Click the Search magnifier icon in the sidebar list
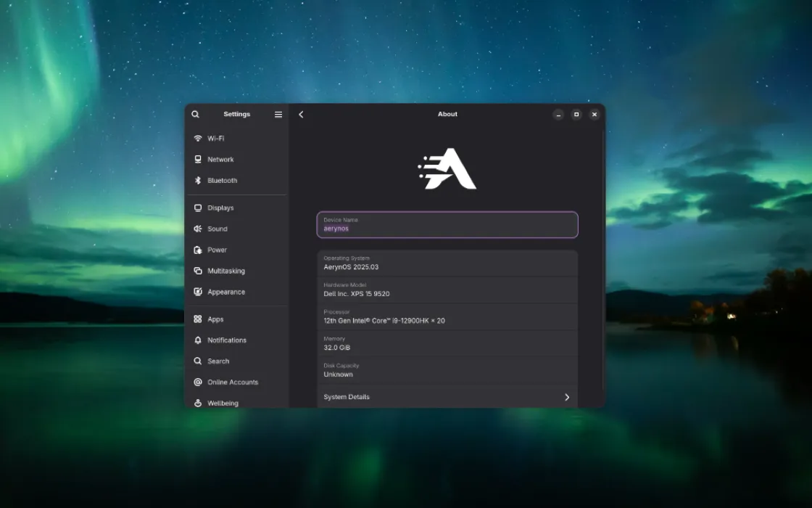Image resolution: width=812 pixels, height=508 pixels. click(198, 361)
